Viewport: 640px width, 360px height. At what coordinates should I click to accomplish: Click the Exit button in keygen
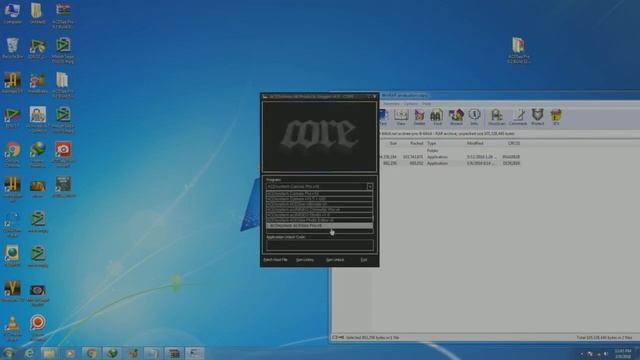point(364,260)
